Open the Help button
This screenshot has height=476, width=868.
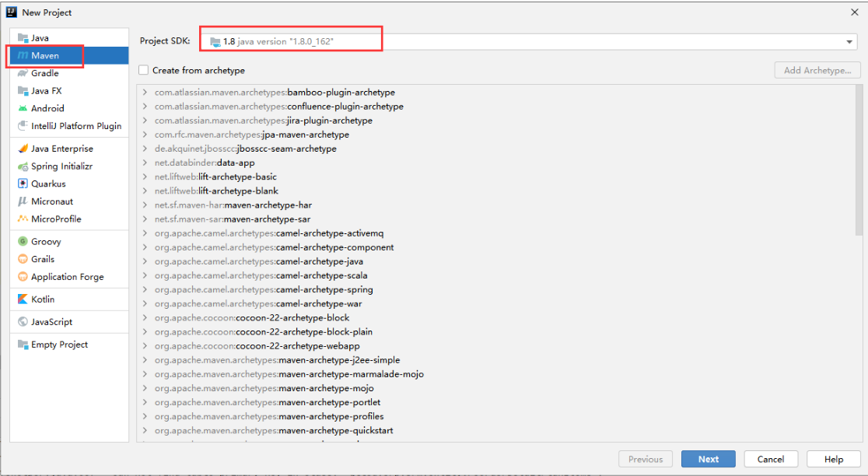point(833,459)
